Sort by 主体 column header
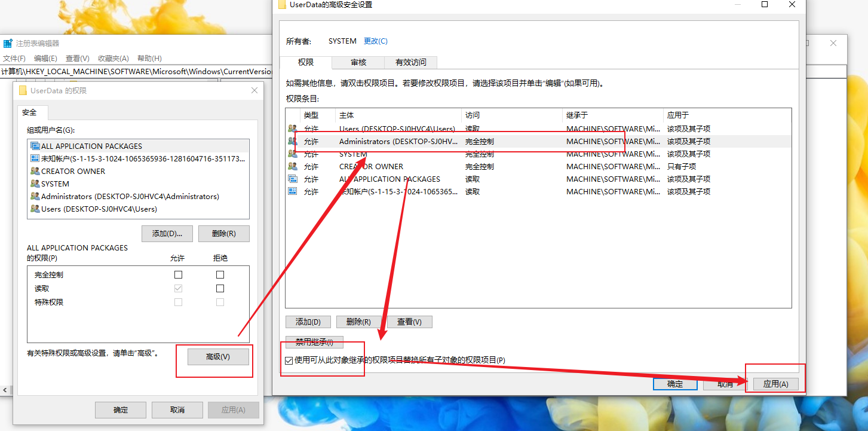Image resolution: width=868 pixels, height=431 pixels. coord(398,115)
